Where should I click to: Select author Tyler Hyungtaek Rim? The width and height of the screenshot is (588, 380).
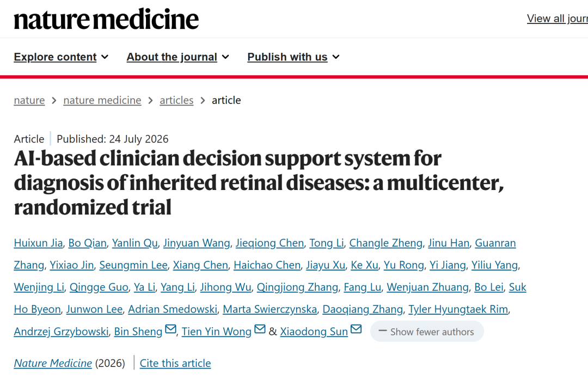458,309
